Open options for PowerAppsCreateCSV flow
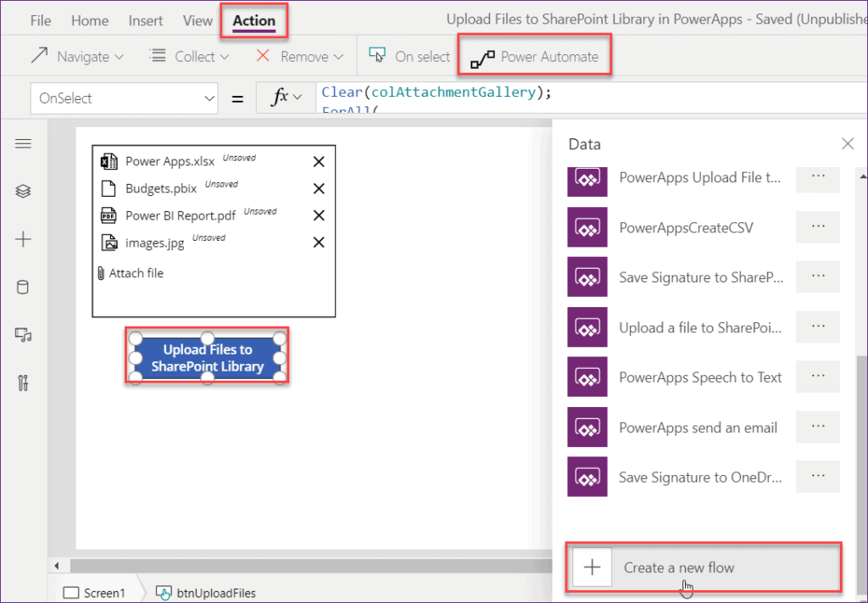Screen dimensions: 868x603 [x=816, y=227]
